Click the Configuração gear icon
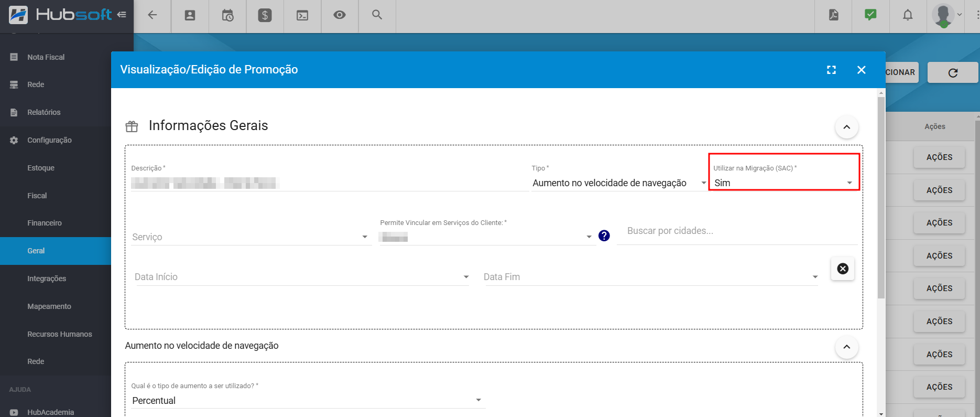Screen dimensions: 980x417 14,140
